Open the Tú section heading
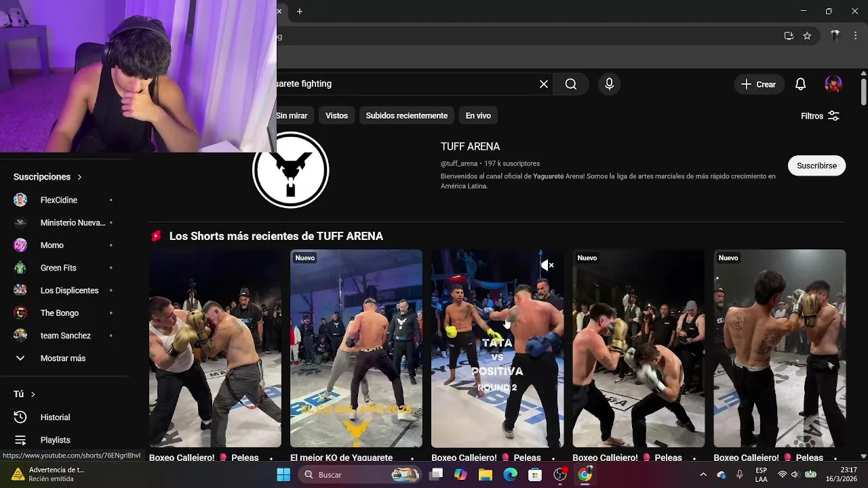 tap(24, 394)
